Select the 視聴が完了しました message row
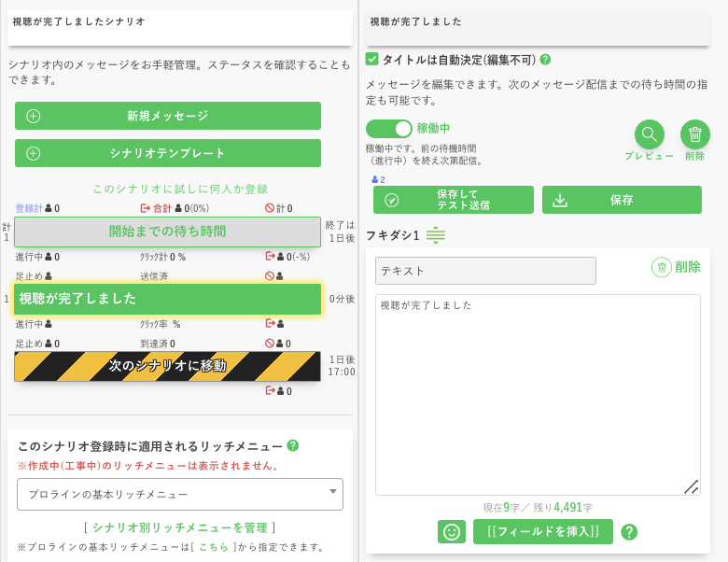728x562 pixels. click(167, 299)
